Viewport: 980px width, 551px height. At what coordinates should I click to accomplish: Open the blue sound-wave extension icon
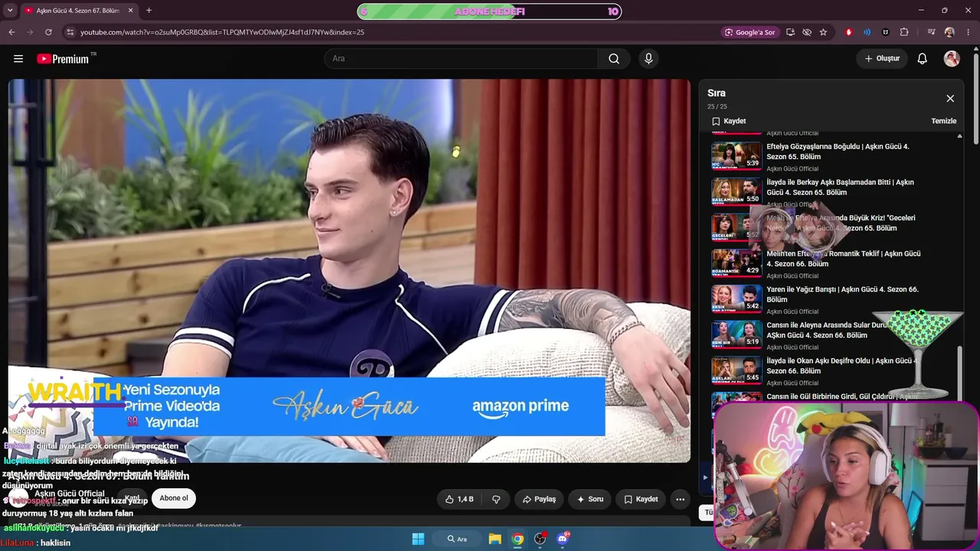tap(867, 32)
